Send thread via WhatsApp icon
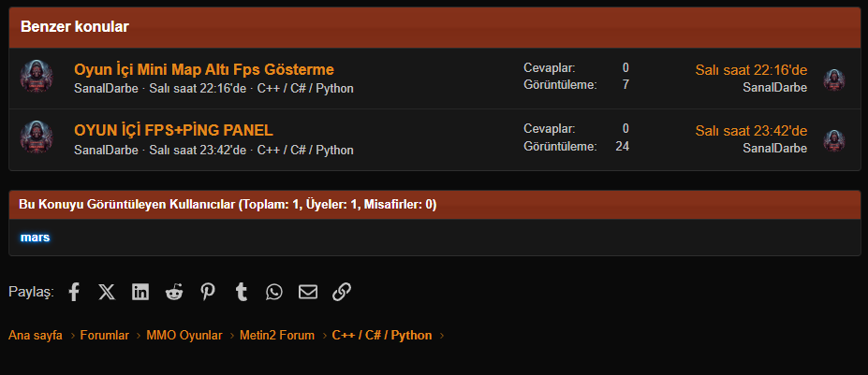868x375 pixels. [x=273, y=292]
